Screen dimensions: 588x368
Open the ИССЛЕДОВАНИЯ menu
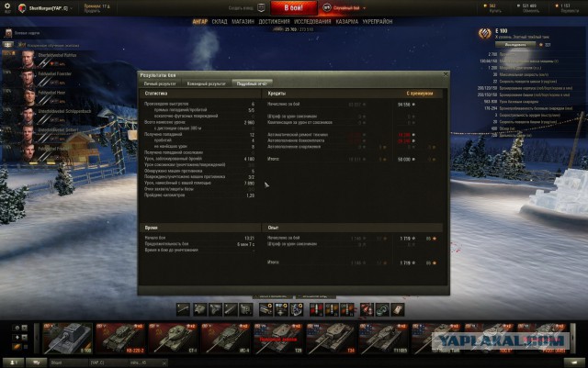tap(312, 22)
